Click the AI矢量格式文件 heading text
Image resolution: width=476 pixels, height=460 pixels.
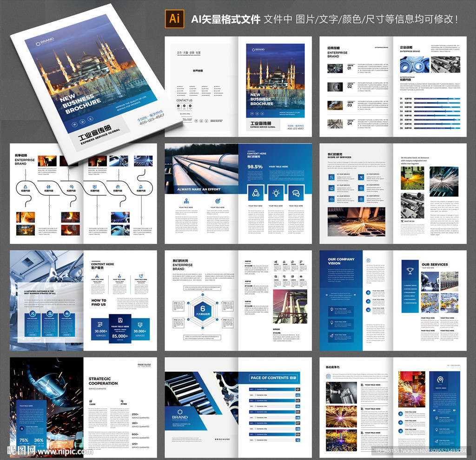pyautogui.click(x=225, y=20)
